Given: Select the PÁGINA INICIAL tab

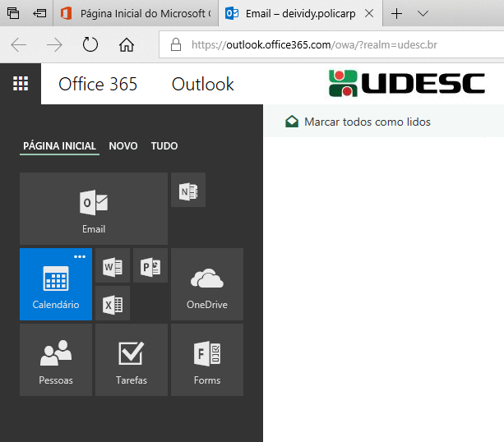Looking at the screenshot, I should pos(59,146).
